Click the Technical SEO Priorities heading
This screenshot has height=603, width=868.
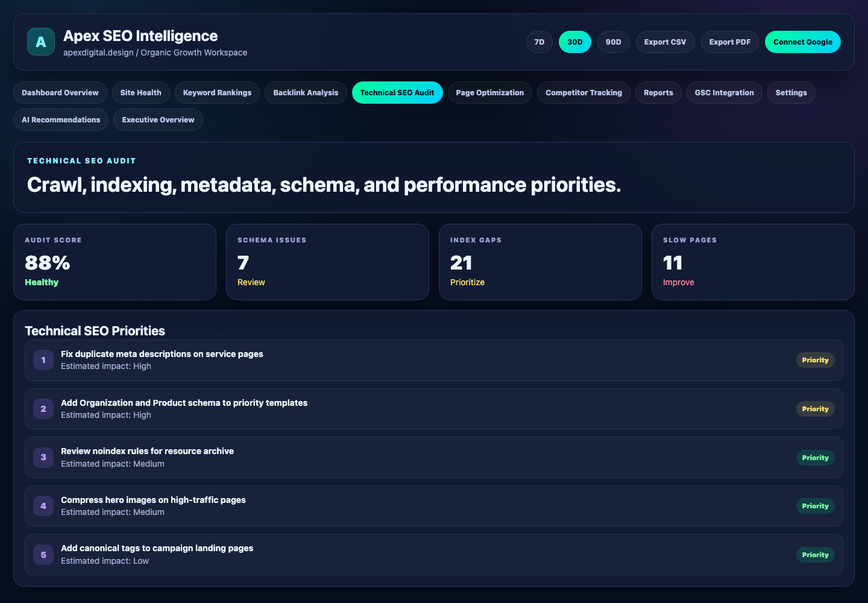pyautogui.click(x=95, y=331)
